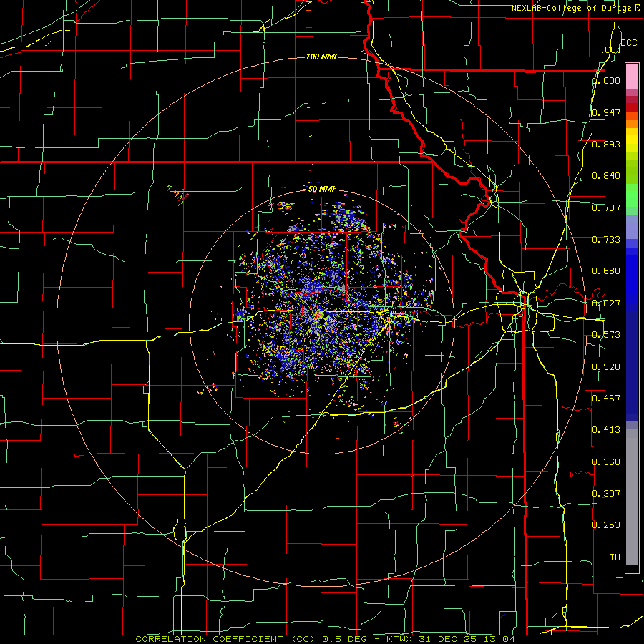644x644 pixels.
Task: Select the 0.360 legend value
Action: tap(606, 462)
